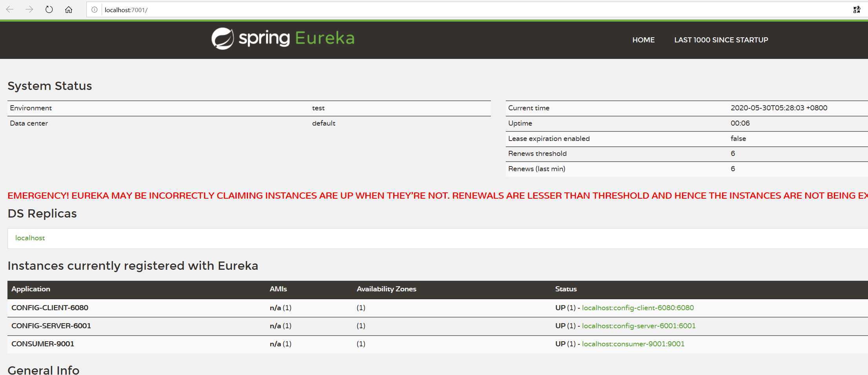Viewport: 868px width, 375px height.
Task: Select the CONSUMER-9001 application name
Action: [x=43, y=344]
